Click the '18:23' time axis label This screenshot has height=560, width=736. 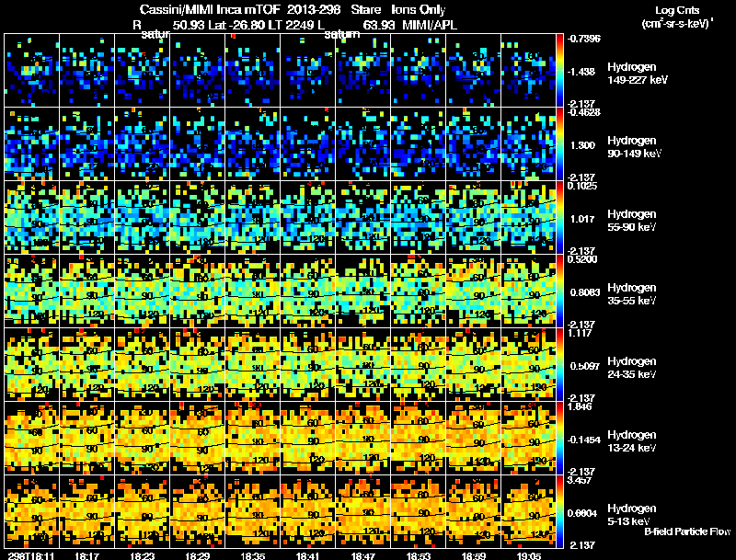point(142,555)
